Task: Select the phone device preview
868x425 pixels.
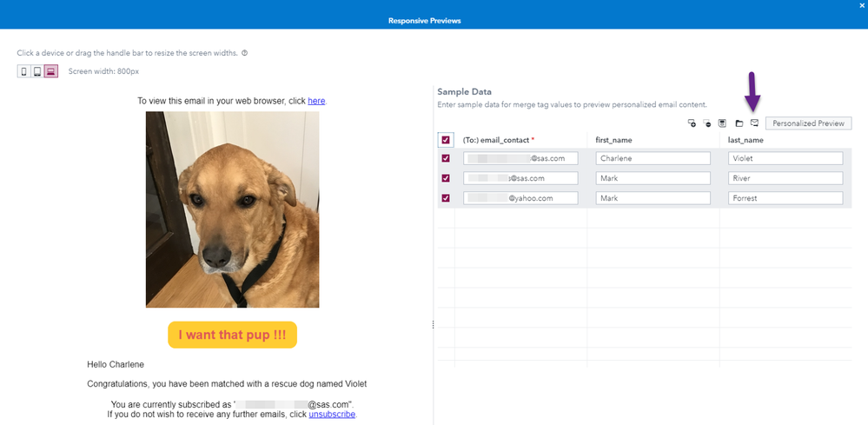Action: pos(23,71)
